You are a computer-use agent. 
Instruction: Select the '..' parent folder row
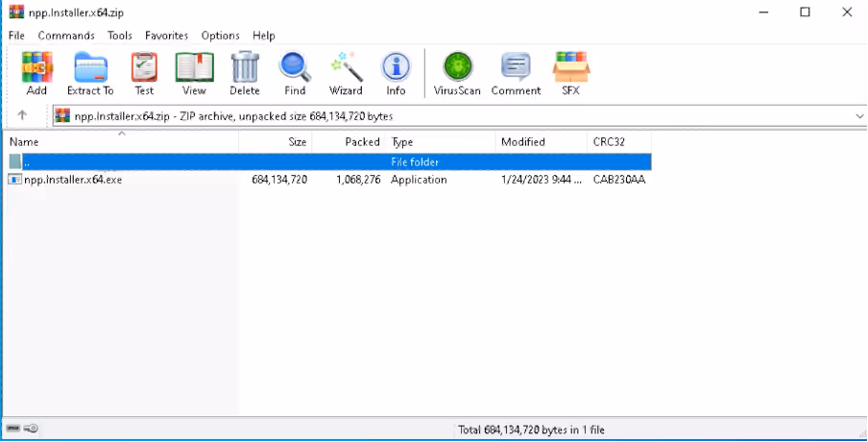click(x=329, y=161)
